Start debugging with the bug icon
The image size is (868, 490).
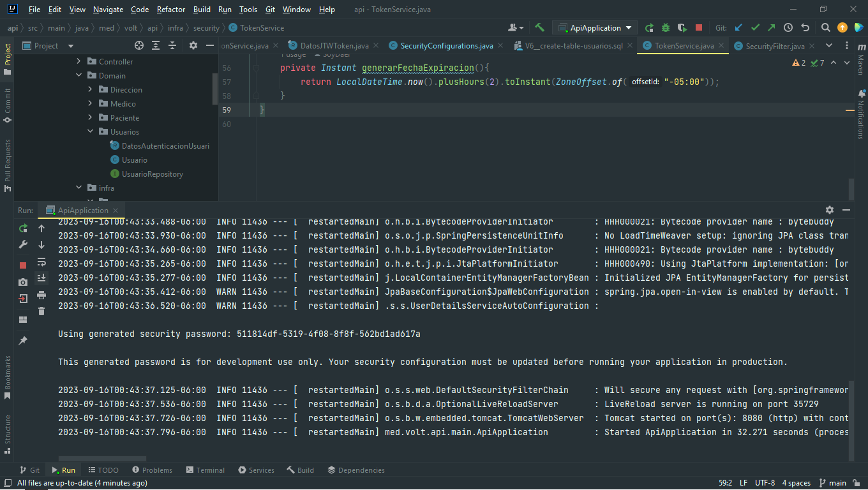pyautogui.click(x=666, y=27)
